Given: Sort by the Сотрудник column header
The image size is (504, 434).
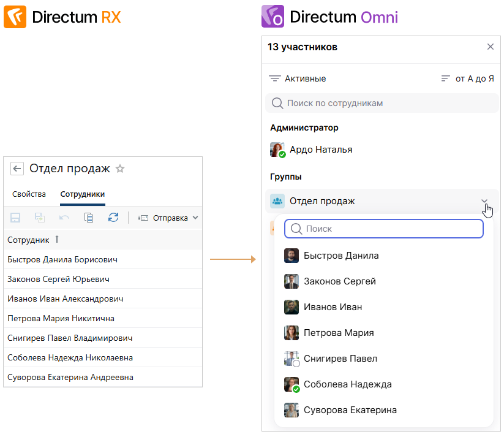Looking at the screenshot, I should [28, 240].
